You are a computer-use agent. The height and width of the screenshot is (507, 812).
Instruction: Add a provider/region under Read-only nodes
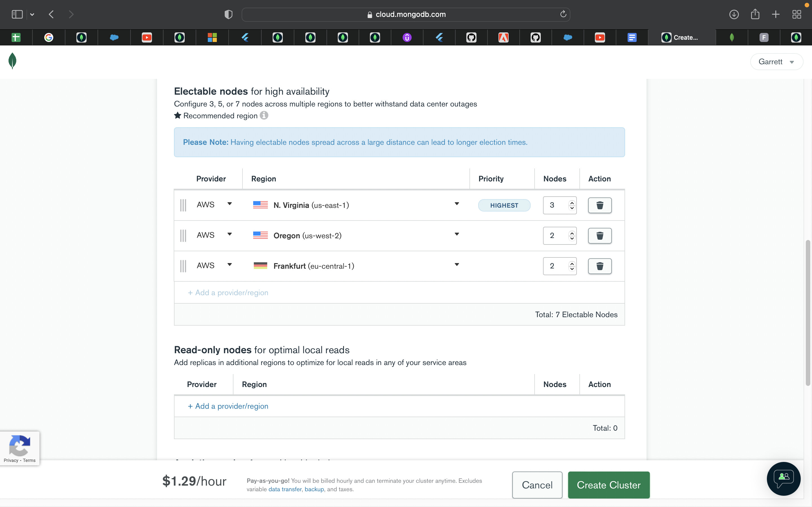tap(228, 406)
